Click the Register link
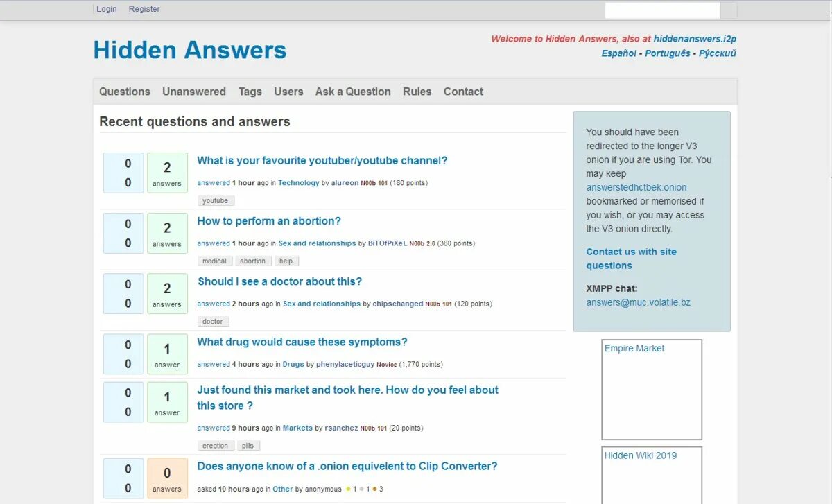This screenshot has height=504, width=832. coord(144,9)
